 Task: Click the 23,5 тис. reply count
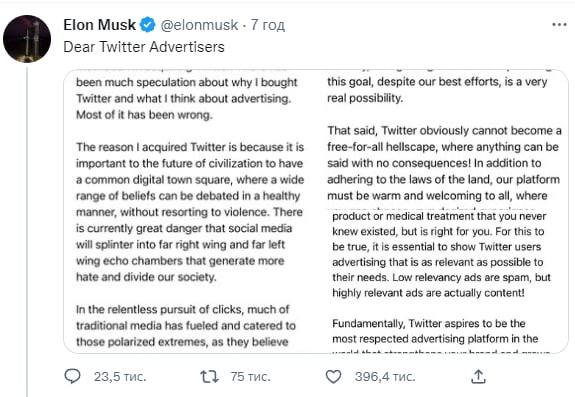(120, 376)
